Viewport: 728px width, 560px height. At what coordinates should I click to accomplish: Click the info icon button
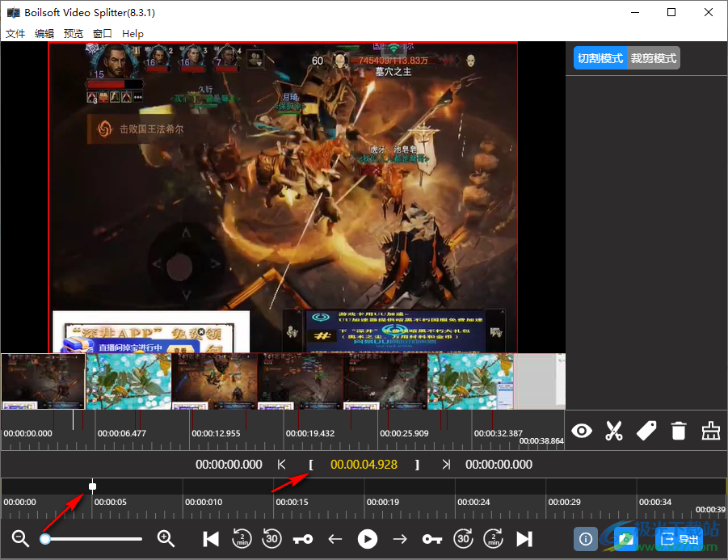[x=586, y=539]
